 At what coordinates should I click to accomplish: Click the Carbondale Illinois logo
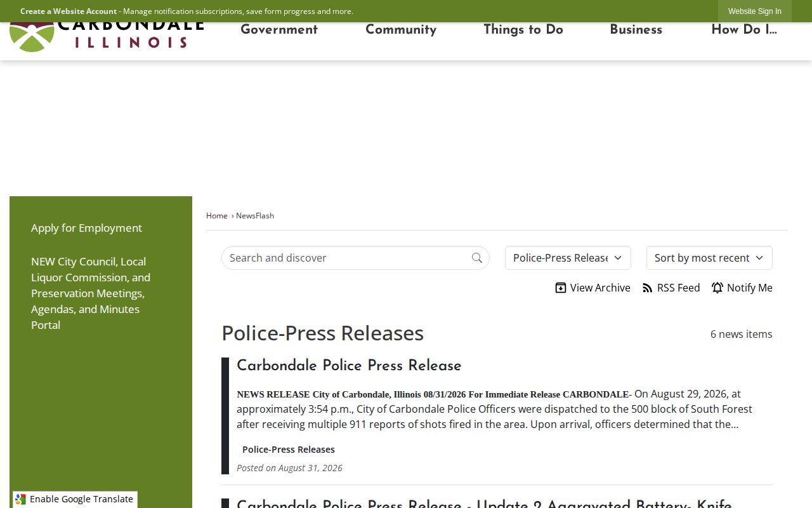(x=107, y=37)
